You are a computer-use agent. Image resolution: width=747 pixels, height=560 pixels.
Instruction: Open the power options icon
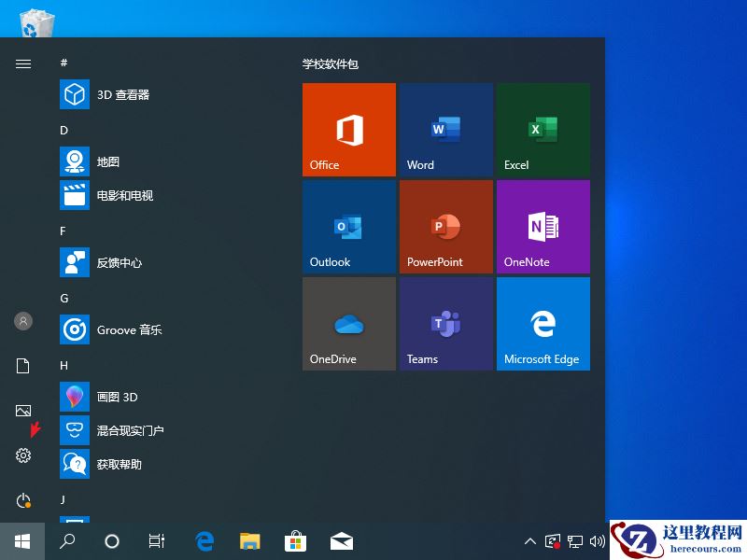pyautogui.click(x=22, y=500)
